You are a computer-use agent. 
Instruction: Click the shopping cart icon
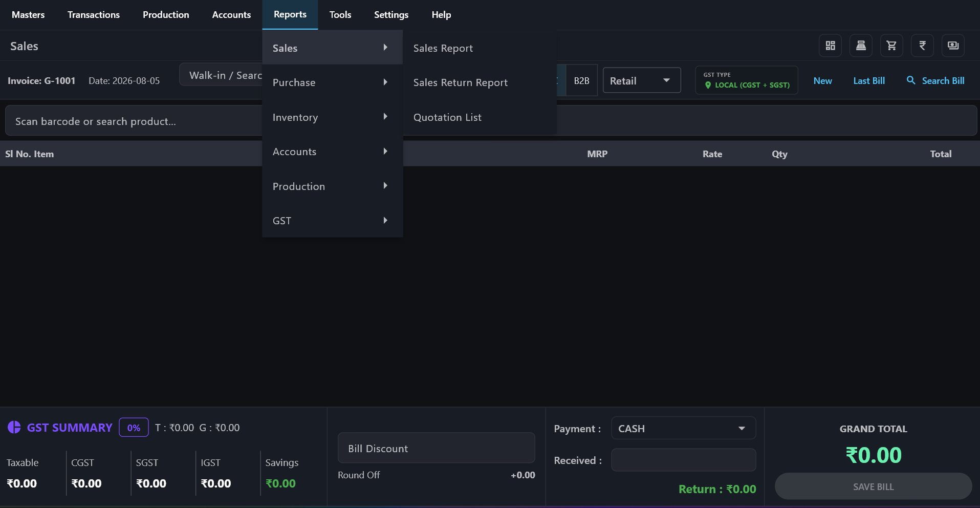(x=891, y=46)
